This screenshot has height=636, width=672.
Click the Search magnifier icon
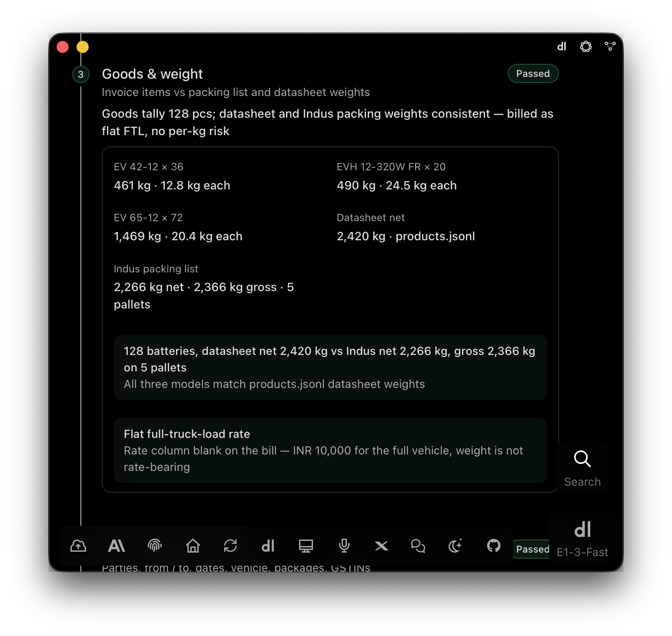pyautogui.click(x=582, y=467)
